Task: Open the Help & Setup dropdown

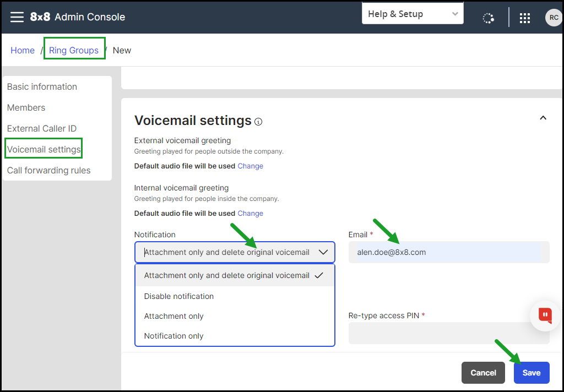Action: tap(413, 14)
